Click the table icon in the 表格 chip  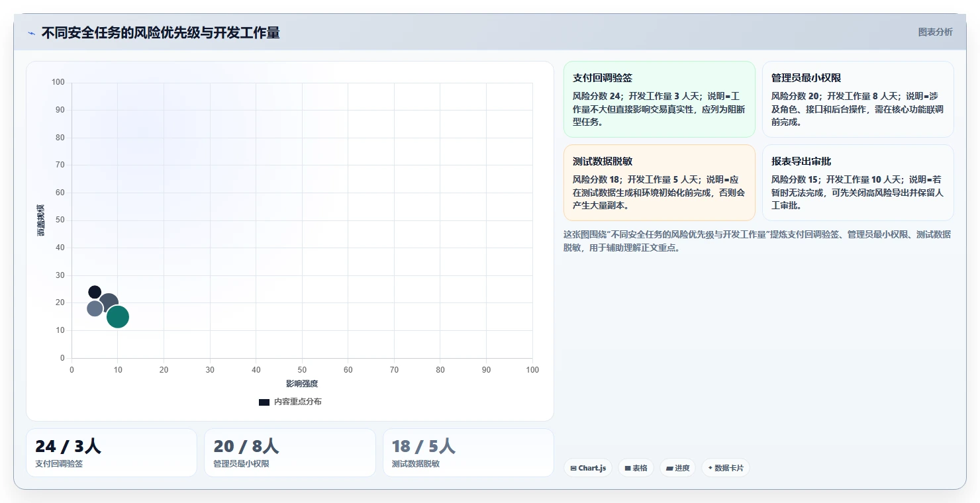628,468
